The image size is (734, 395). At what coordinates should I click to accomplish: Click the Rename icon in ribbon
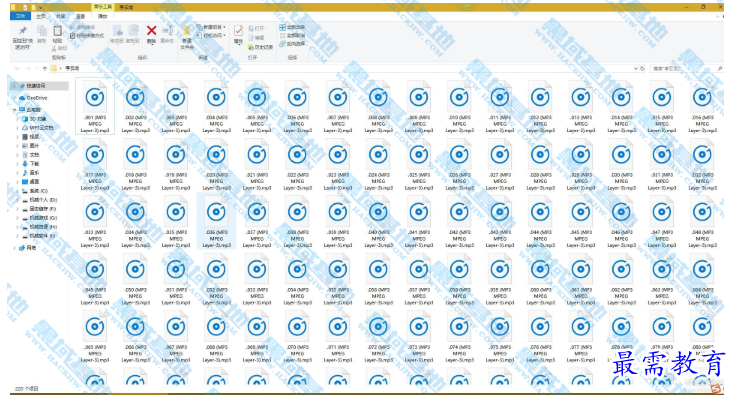tap(167, 31)
